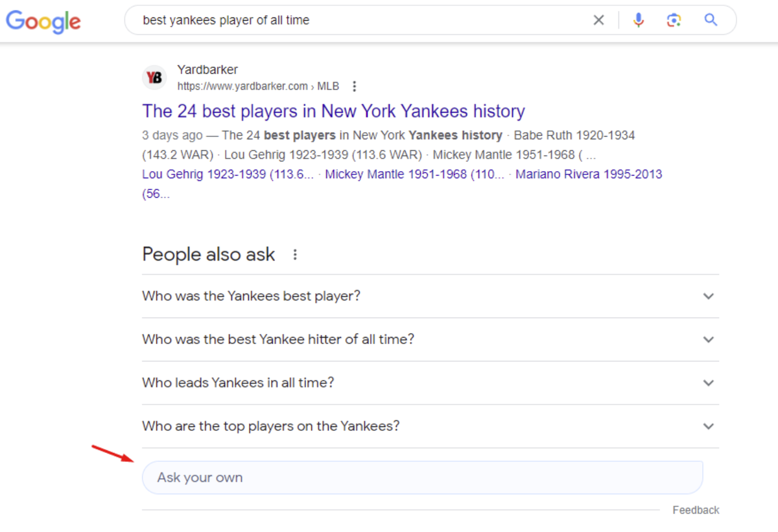Open 'The 24 best players in New York Yankees history'
This screenshot has height=532, width=778.
[x=333, y=111]
